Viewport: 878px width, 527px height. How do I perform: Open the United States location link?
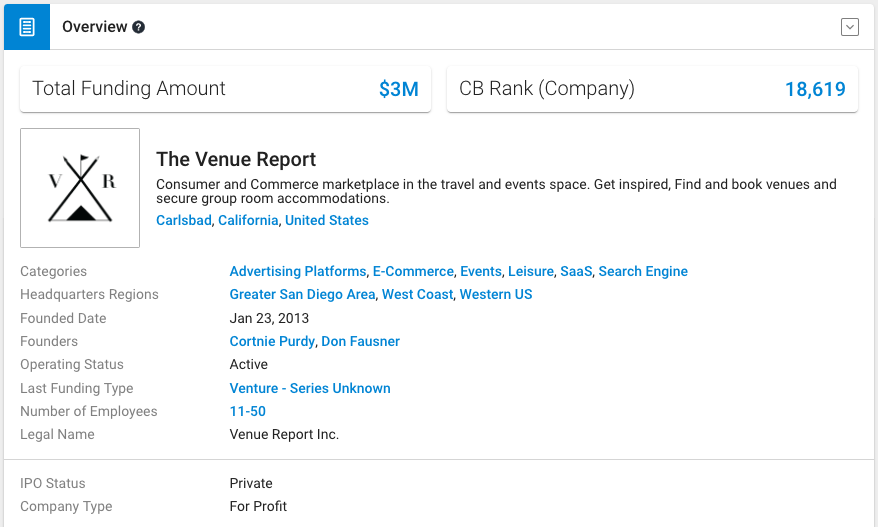(x=326, y=220)
